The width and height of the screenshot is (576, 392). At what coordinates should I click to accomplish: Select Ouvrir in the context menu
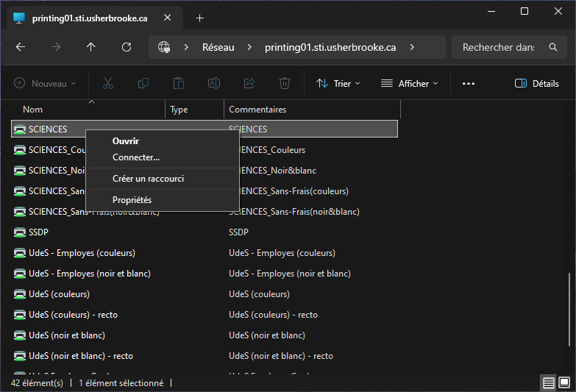click(x=163, y=141)
